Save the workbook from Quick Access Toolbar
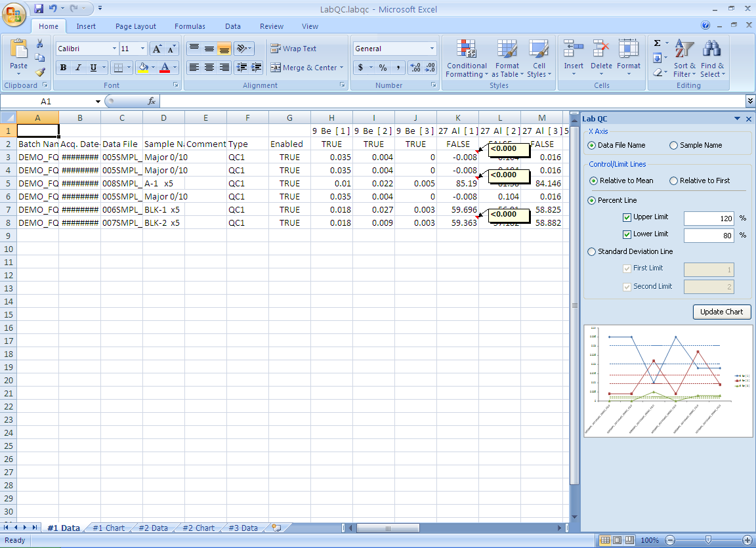Image resolution: width=756 pixels, height=548 pixels. click(x=39, y=8)
